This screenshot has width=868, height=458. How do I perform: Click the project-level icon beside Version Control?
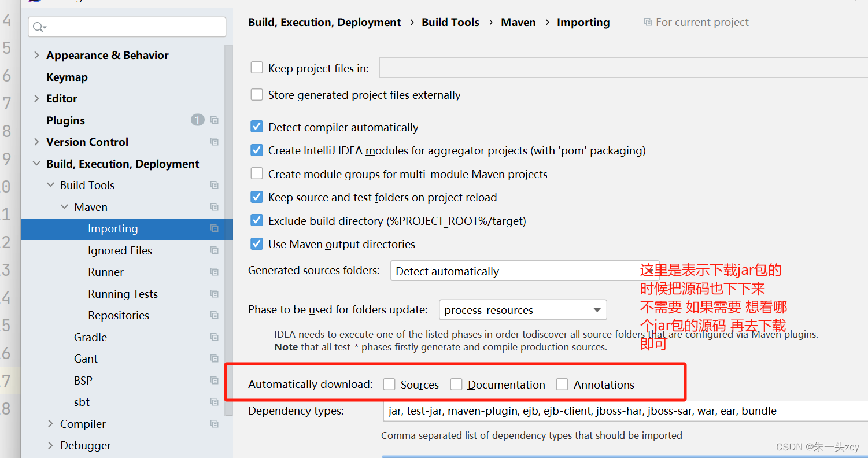[215, 142]
